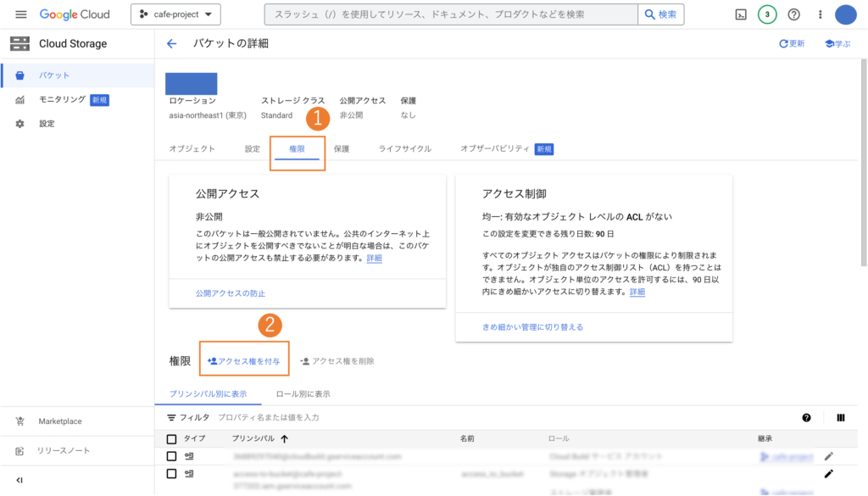
Task: Collapse the sidebar with bottom-left chevron
Action: 19,480
